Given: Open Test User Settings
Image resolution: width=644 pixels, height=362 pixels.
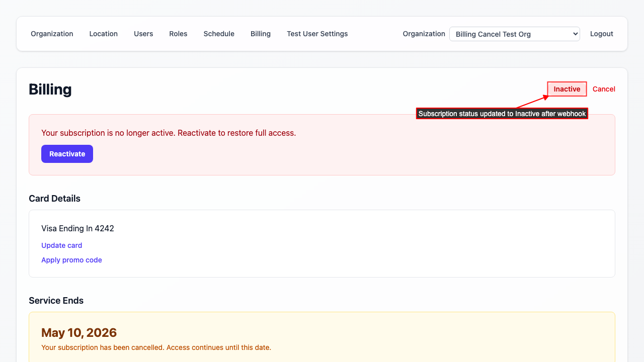Looking at the screenshot, I should pyautogui.click(x=317, y=34).
